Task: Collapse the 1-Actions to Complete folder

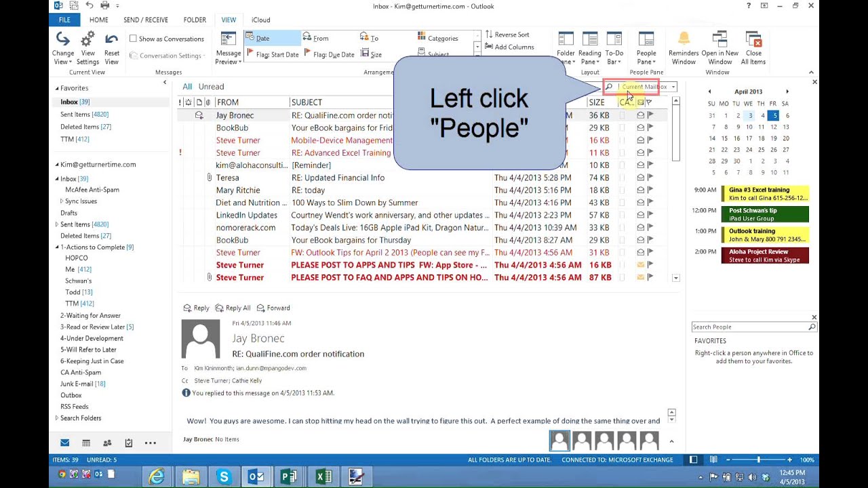Action: pos(57,247)
